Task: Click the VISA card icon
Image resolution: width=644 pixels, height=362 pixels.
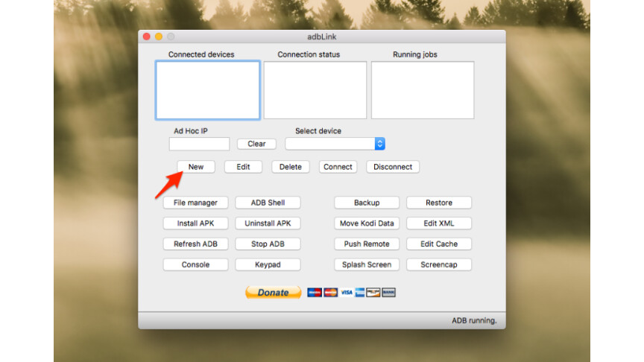Action: 347,292
